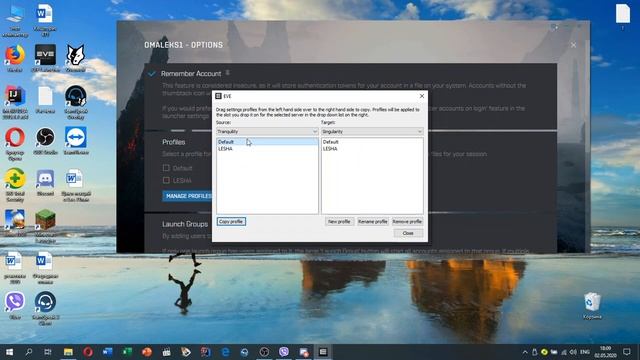Open the notification center in the taskbar
Image resolution: width=640 pixels, height=360 pixels.
click(627, 352)
